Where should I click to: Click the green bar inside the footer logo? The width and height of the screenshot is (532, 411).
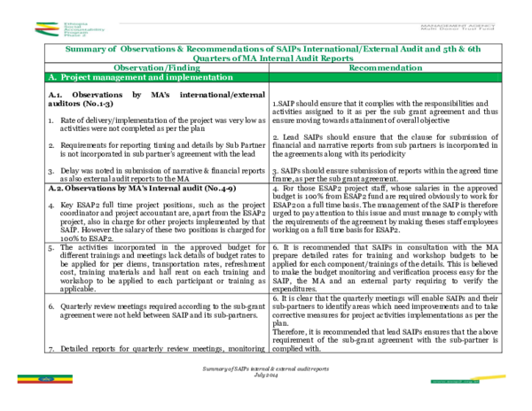[452, 383]
